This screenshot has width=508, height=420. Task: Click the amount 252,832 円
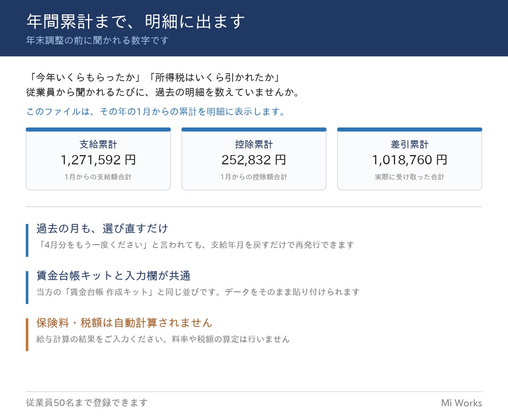[254, 160]
